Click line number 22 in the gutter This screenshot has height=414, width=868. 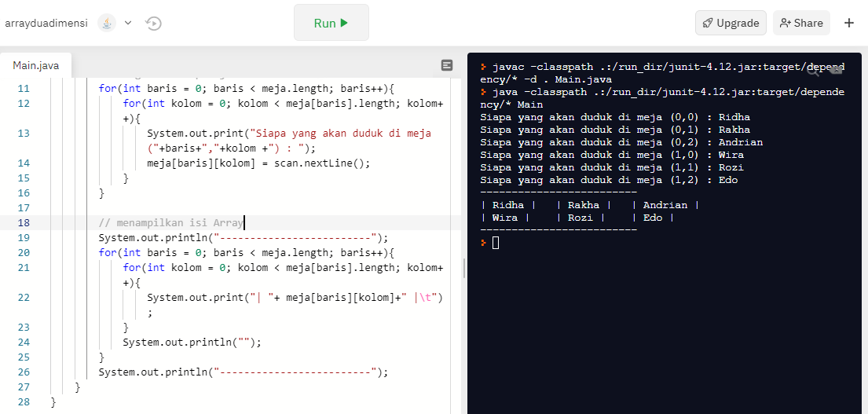pyautogui.click(x=24, y=298)
